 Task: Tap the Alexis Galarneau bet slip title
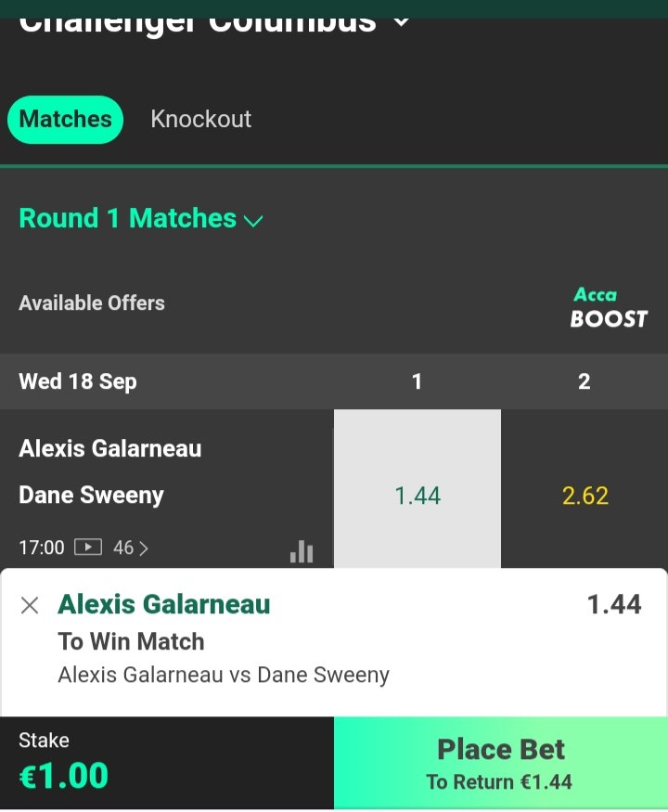pos(164,605)
